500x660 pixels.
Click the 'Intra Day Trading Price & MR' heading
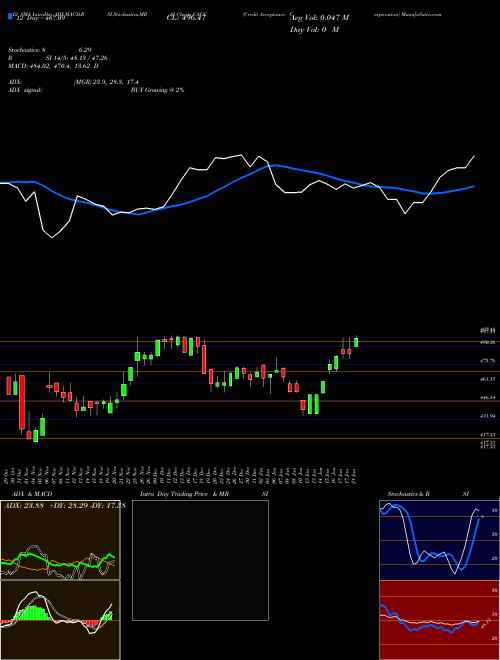tap(184, 494)
